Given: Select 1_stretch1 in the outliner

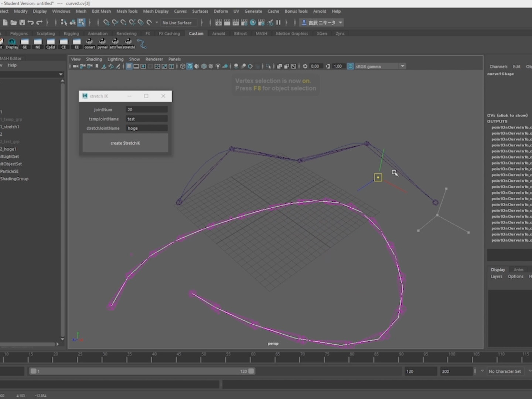Looking at the screenshot, I should point(10,127).
